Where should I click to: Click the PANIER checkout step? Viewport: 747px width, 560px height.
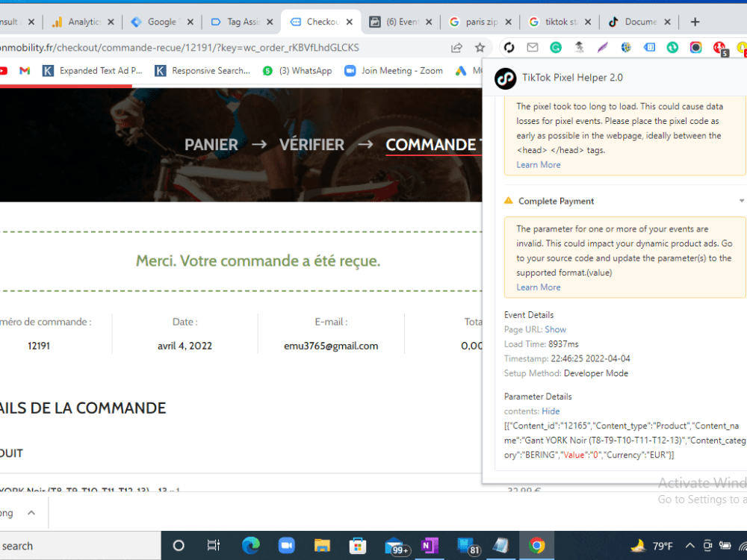point(211,144)
